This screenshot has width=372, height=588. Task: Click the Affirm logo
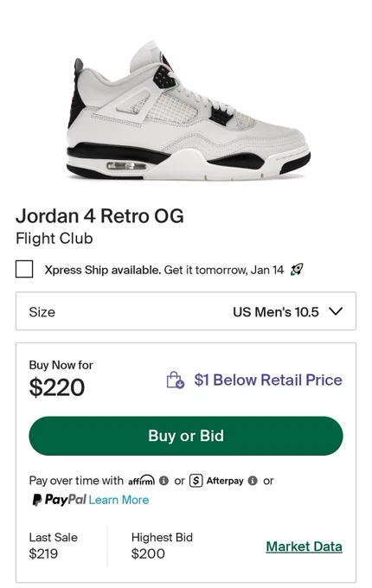141,481
